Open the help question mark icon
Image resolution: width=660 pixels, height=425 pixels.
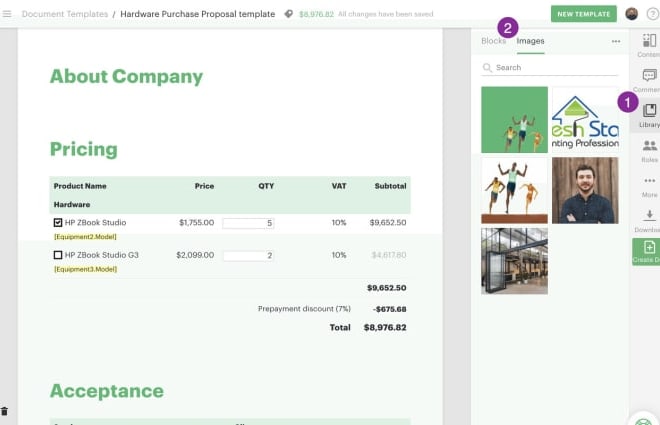click(x=653, y=14)
